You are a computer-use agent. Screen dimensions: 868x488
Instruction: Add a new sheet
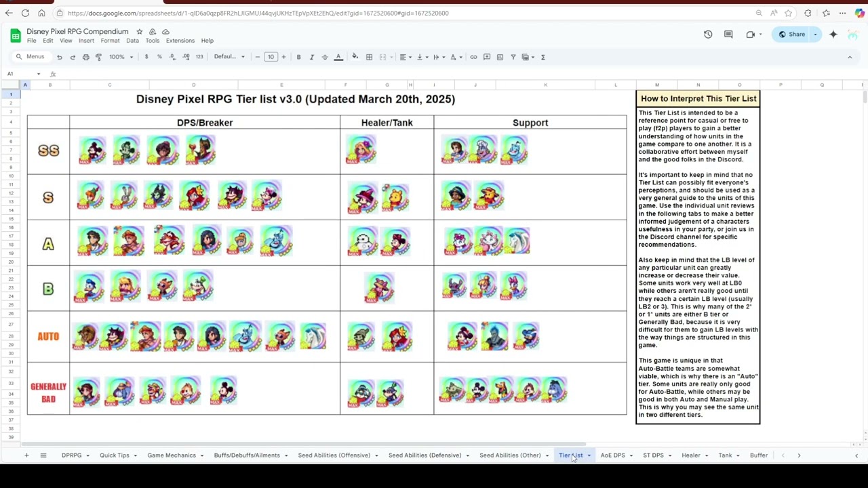pyautogui.click(x=26, y=455)
